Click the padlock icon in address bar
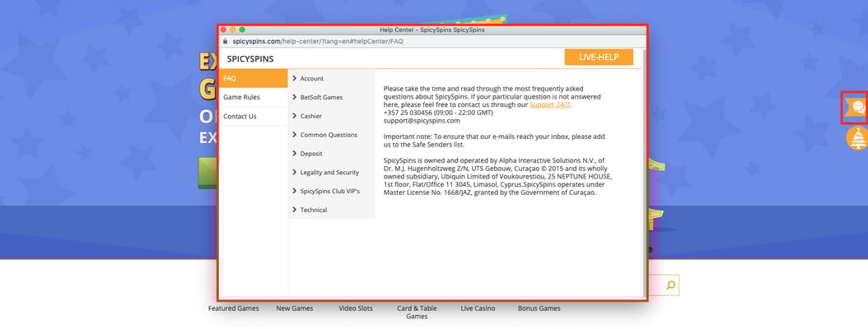Image resolution: width=868 pixels, height=329 pixels. point(225,41)
